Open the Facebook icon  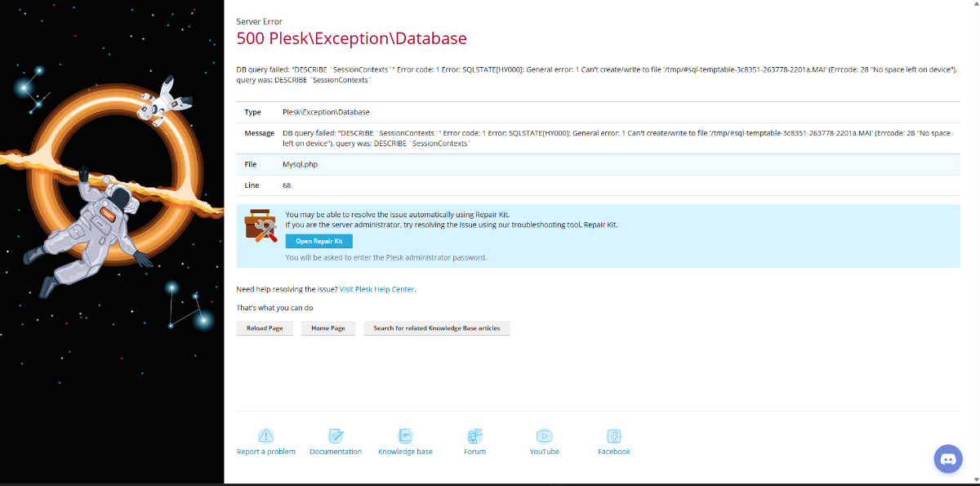[x=613, y=435]
